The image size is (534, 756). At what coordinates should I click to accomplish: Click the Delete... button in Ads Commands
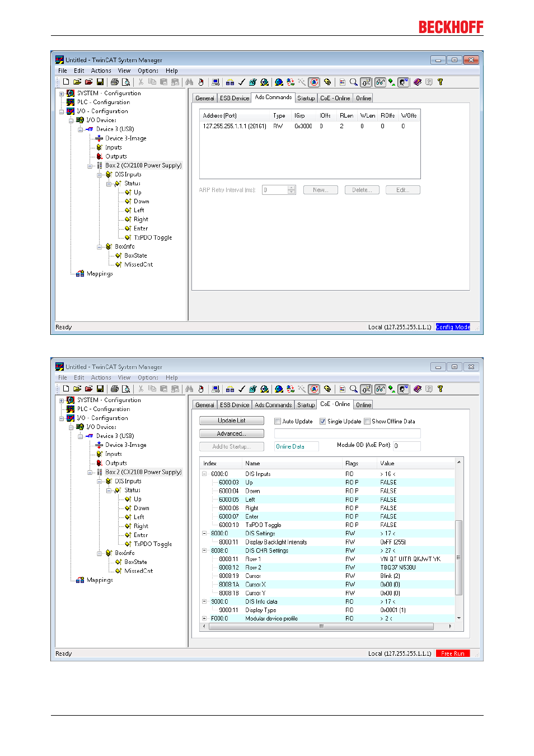362,190
